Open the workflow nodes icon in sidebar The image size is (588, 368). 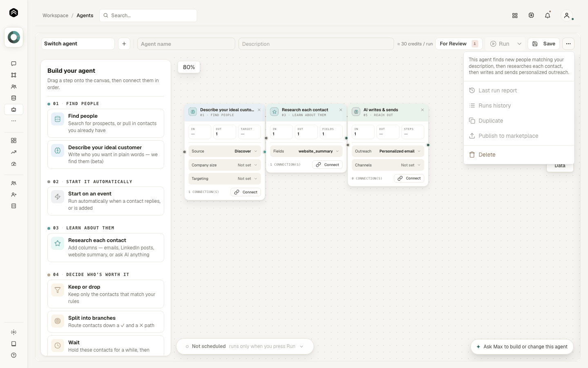[x=13, y=75]
